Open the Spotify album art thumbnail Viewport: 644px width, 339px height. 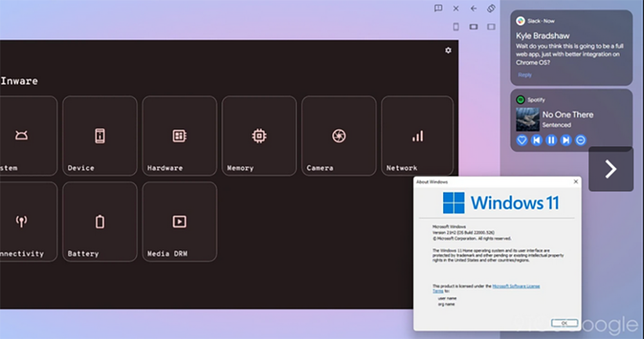coord(527,119)
